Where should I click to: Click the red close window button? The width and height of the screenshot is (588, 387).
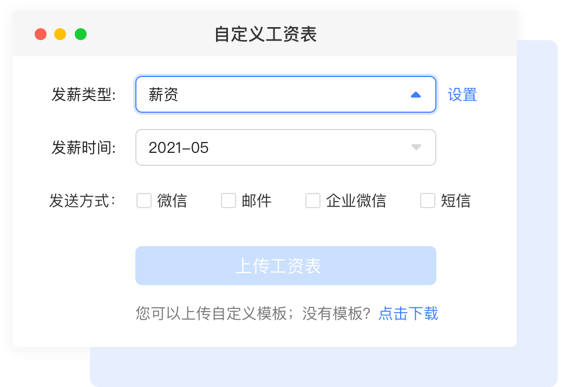(x=41, y=34)
